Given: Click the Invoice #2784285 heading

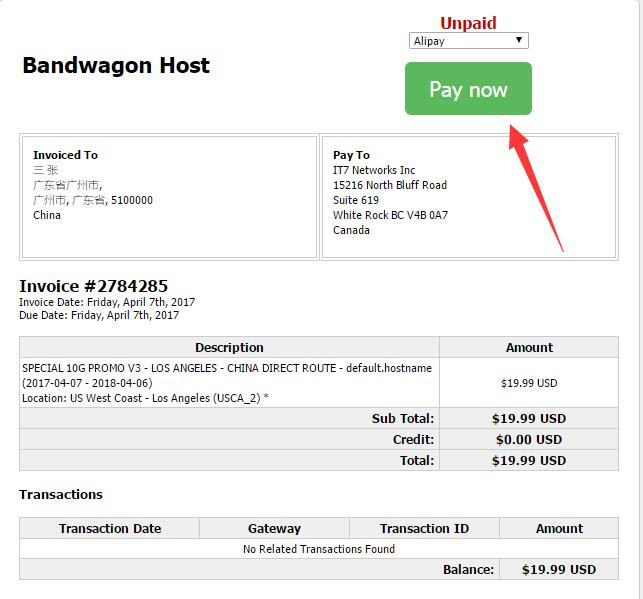Looking at the screenshot, I should coord(93,286).
